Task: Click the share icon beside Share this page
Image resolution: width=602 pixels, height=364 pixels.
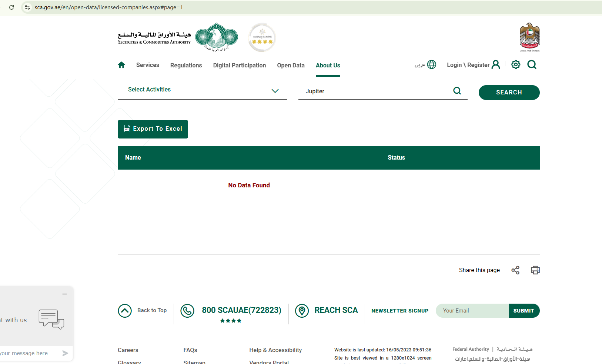Action: (x=515, y=270)
